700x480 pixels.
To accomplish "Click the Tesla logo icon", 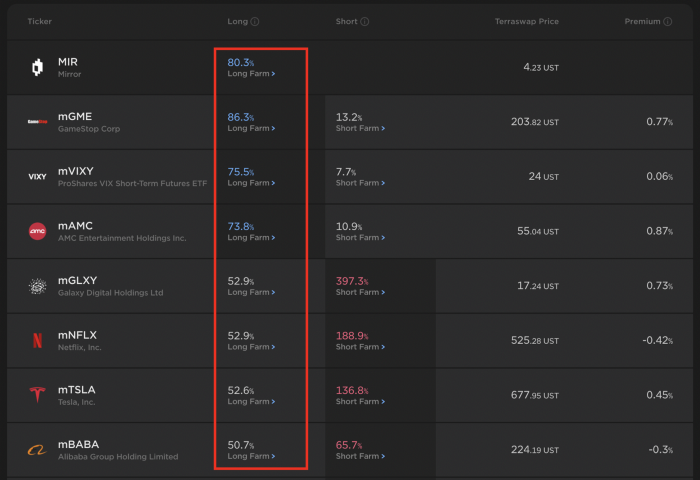I will pos(37,396).
